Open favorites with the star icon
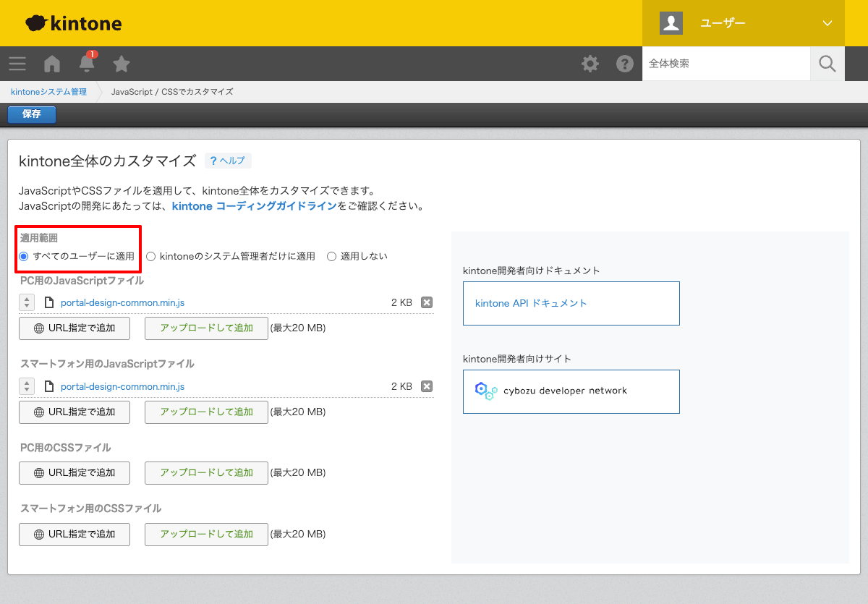 click(x=121, y=64)
